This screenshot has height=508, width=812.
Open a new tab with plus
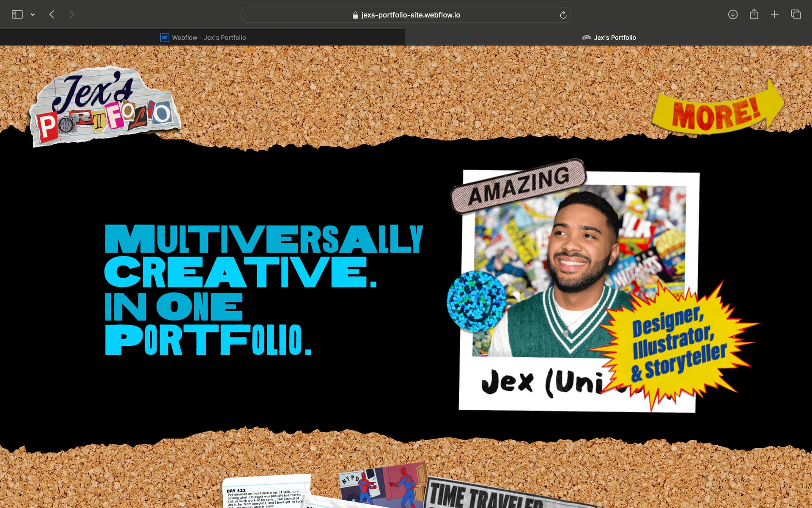774,14
